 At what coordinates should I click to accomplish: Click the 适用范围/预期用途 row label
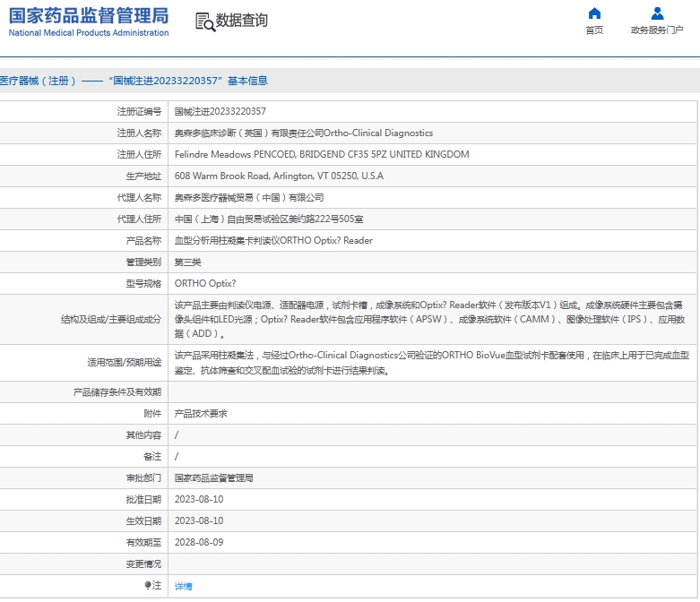click(124, 362)
